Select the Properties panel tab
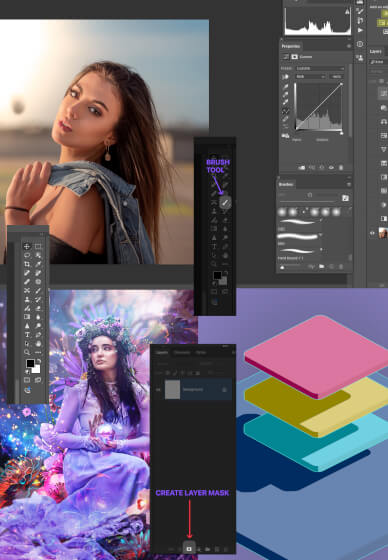Screen dimensions: 388x560 [x=290, y=46]
